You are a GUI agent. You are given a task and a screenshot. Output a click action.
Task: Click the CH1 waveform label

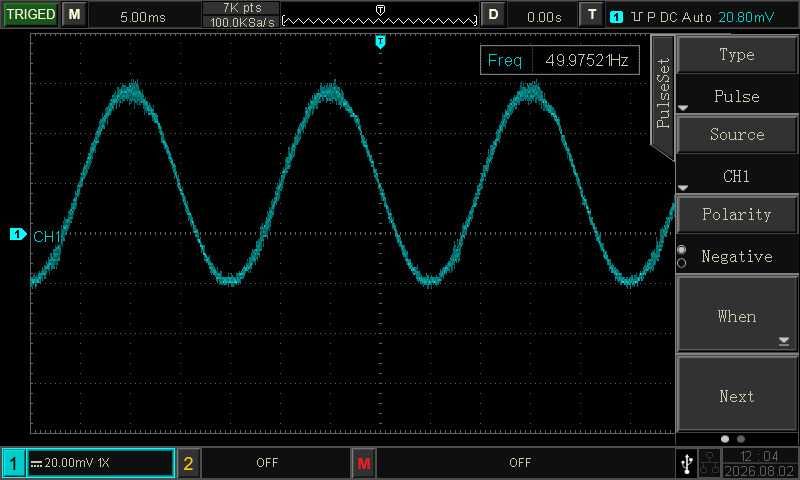47,237
